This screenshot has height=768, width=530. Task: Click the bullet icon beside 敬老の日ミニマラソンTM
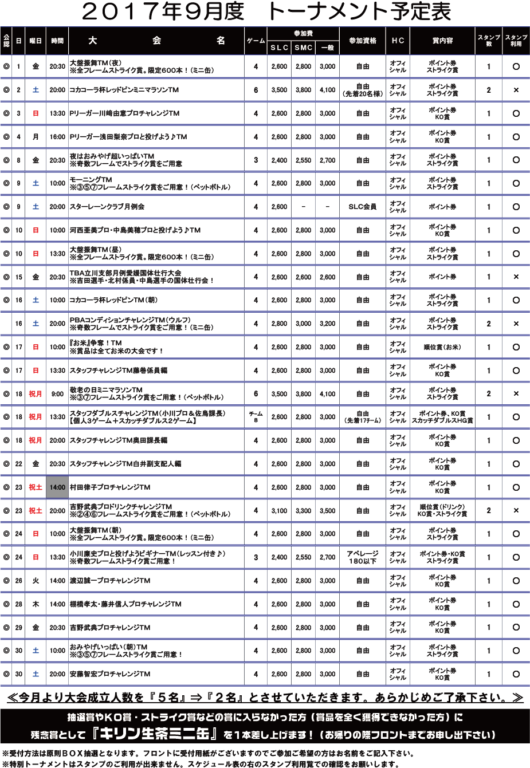(x=6, y=394)
